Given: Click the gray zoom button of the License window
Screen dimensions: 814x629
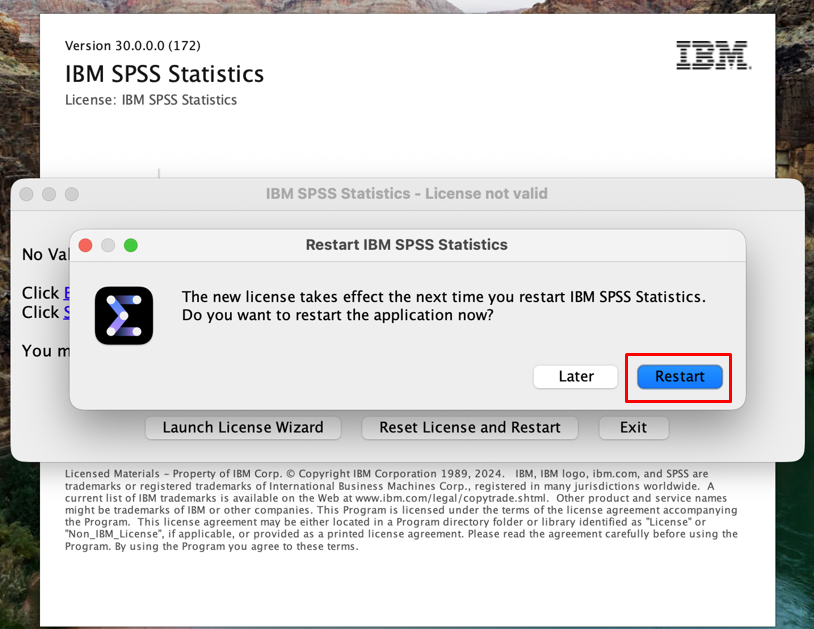Looking at the screenshot, I should pos(72,194).
